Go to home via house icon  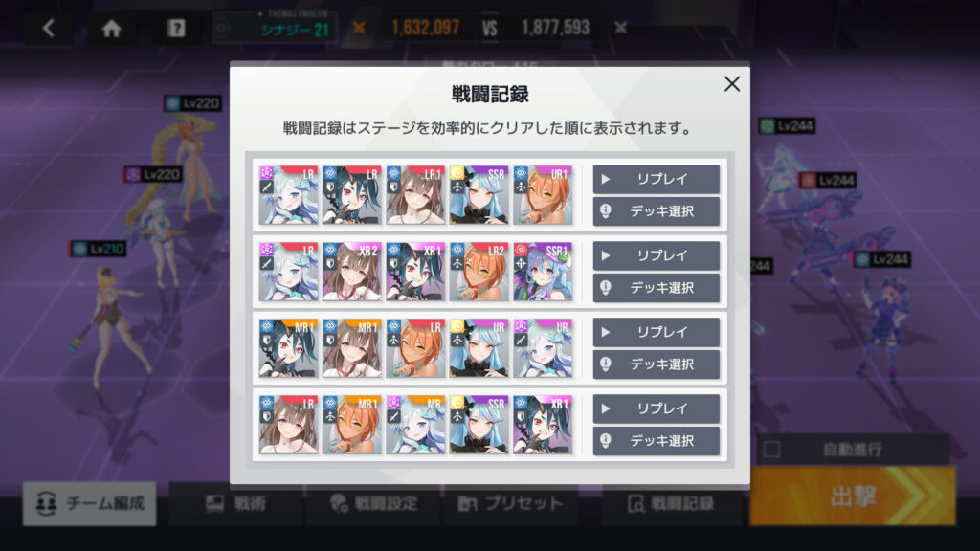pos(112,28)
